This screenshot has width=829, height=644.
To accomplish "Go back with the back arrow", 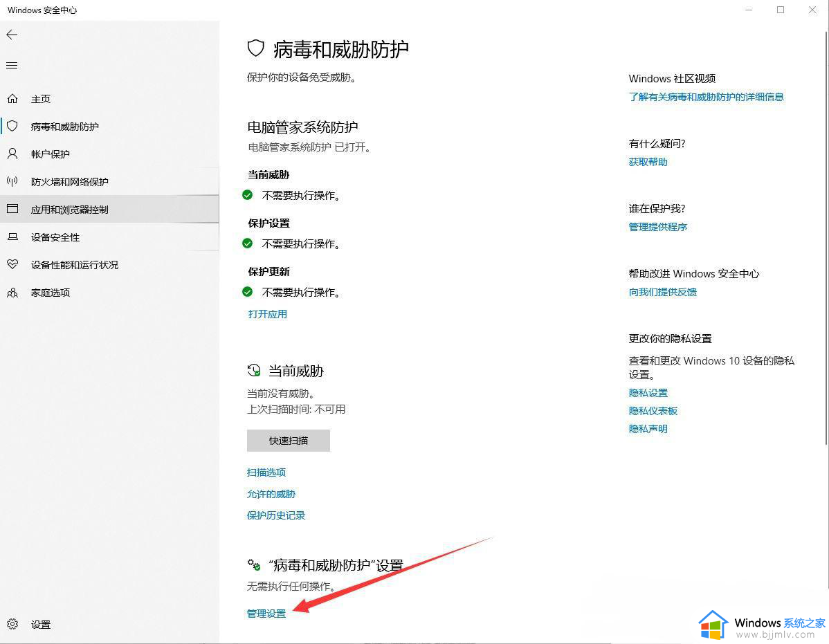I will click(12, 35).
